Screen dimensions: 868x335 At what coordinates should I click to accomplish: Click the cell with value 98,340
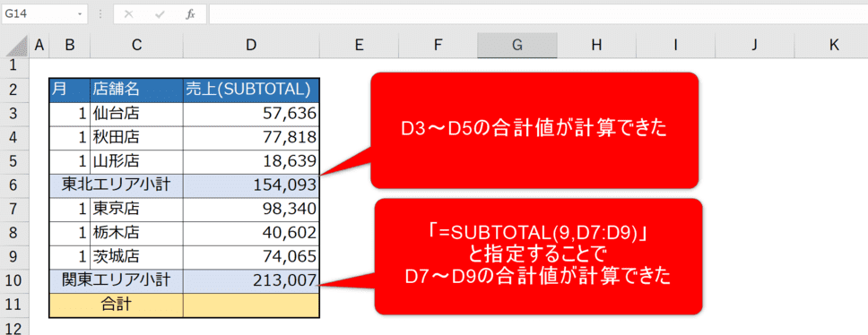(x=251, y=209)
